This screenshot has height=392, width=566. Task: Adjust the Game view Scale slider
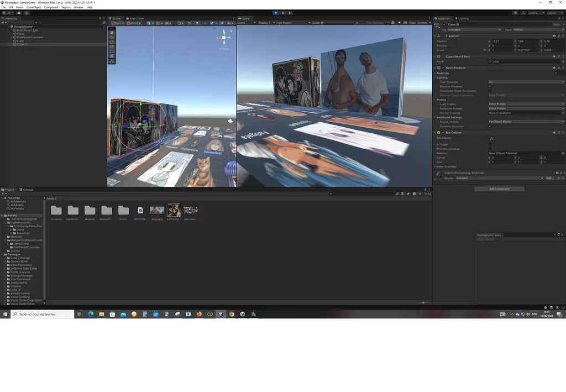coord(338,23)
